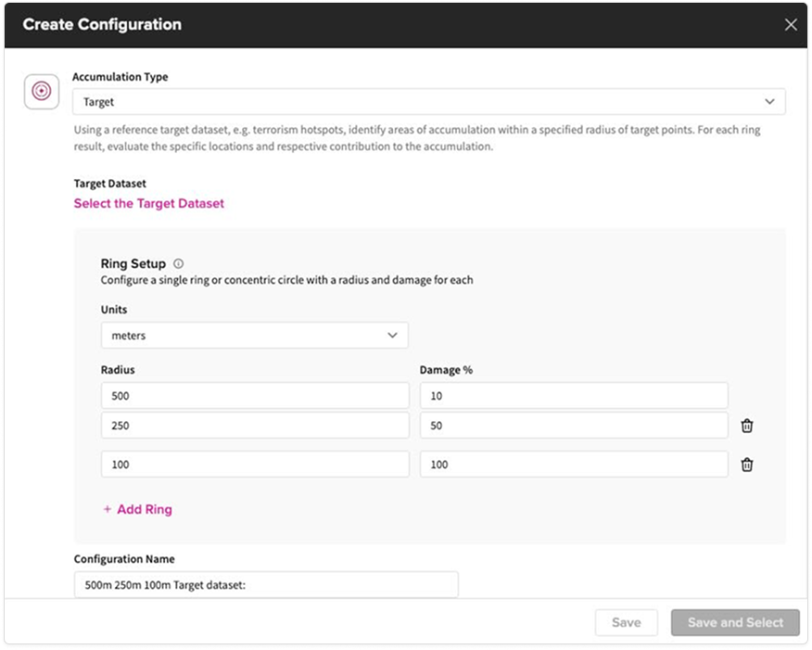This screenshot has width=812, height=650.
Task: Click the Radius field with value 100
Action: [x=254, y=465]
